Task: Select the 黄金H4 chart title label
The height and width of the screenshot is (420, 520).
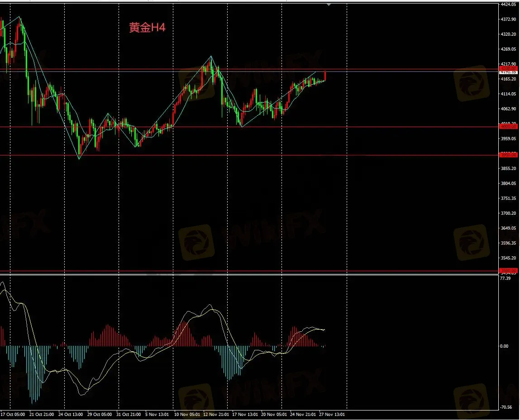Action: coord(147,28)
